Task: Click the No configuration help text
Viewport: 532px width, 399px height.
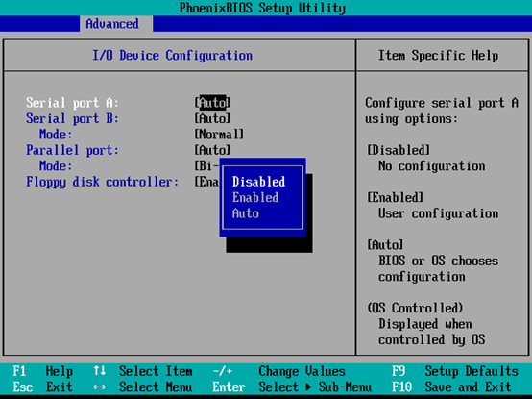Action: coord(431,166)
